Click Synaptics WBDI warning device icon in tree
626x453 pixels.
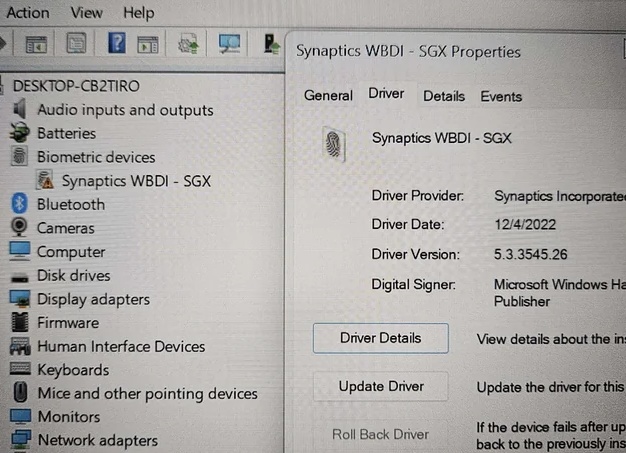coord(45,180)
